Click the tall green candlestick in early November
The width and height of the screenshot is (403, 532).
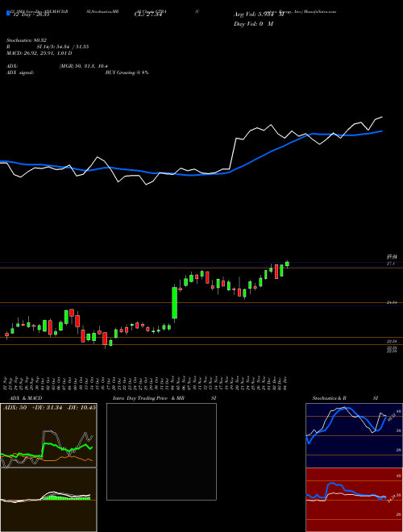tap(175, 302)
